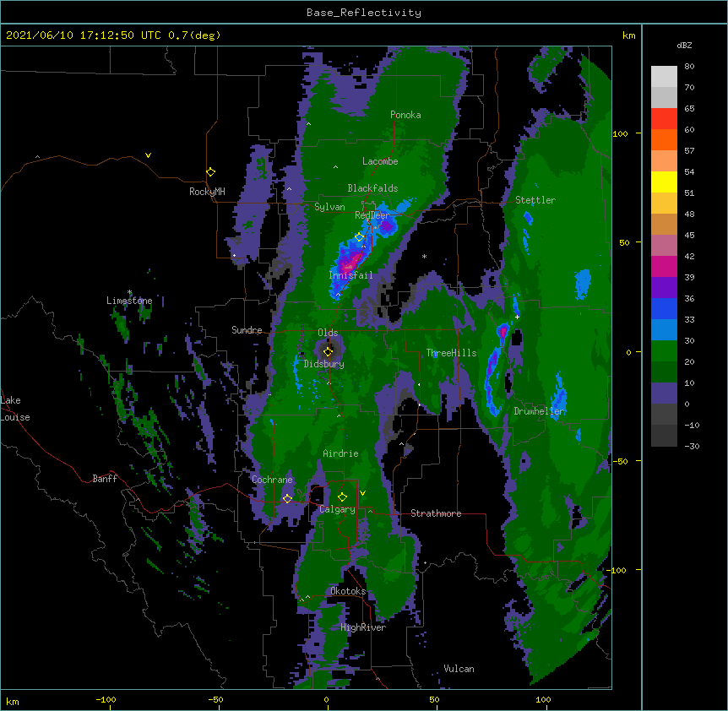Click the RedDeer city label

tap(372, 215)
